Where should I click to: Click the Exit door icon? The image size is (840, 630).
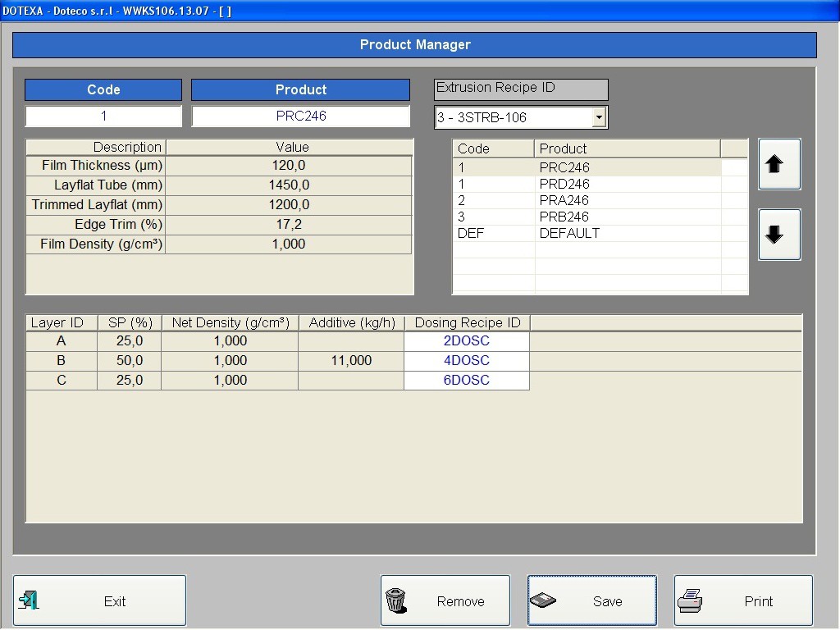(29, 600)
